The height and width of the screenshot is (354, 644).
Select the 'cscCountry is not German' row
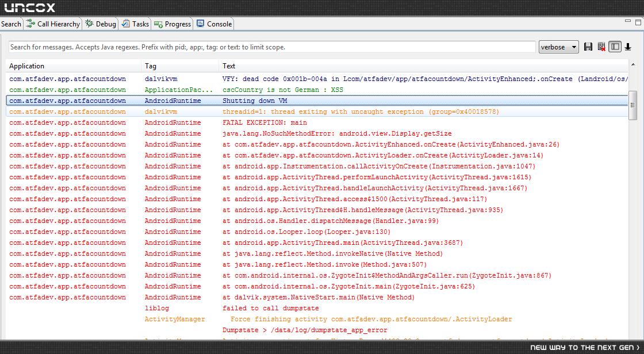point(317,90)
